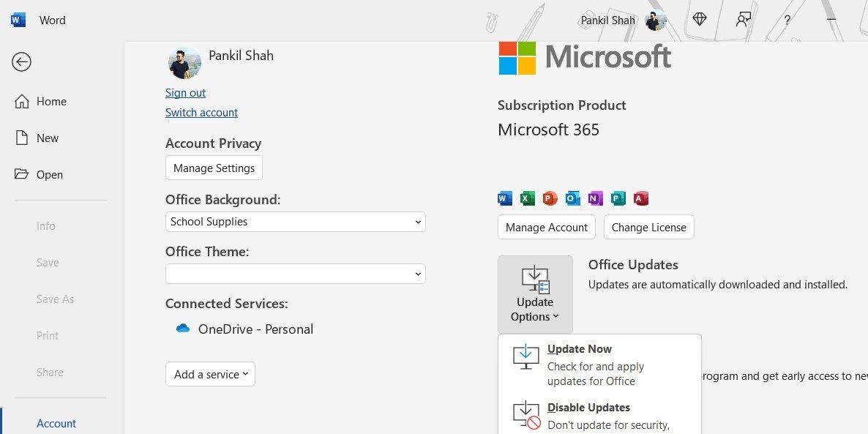Open the Add a service dropdown
868x434 pixels.
[210, 374]
